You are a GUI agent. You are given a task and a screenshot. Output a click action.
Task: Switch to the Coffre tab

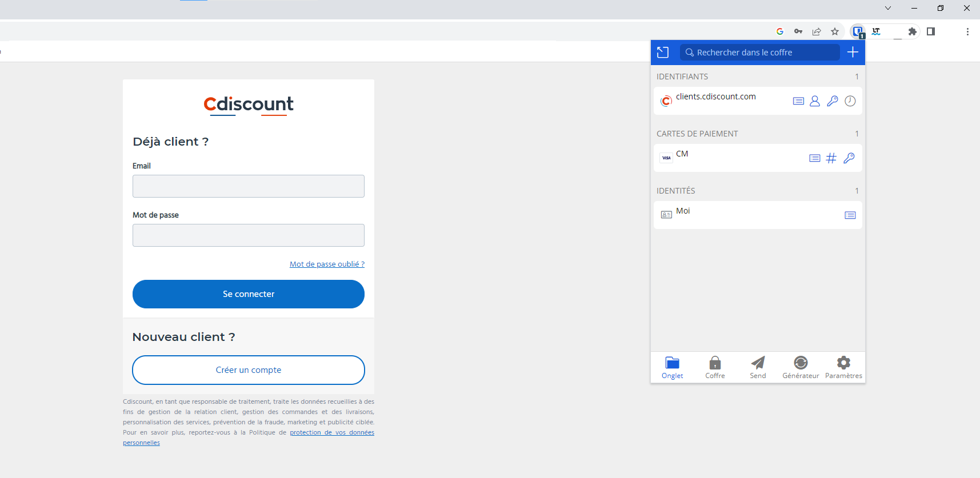[x=715, y=367]
